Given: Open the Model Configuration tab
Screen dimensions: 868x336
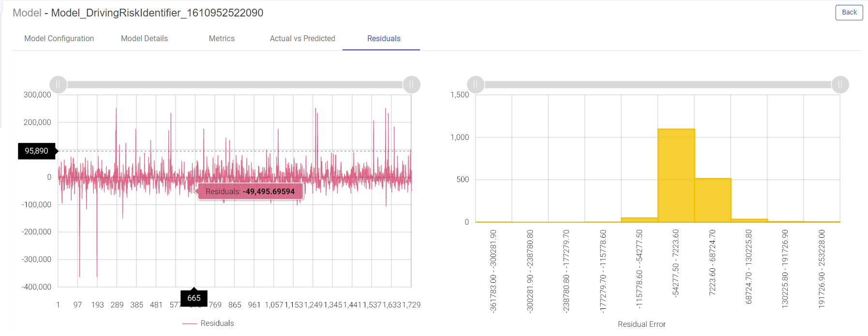Looking at the screenshot, I should pyautogui.click(x=59, y=39).
